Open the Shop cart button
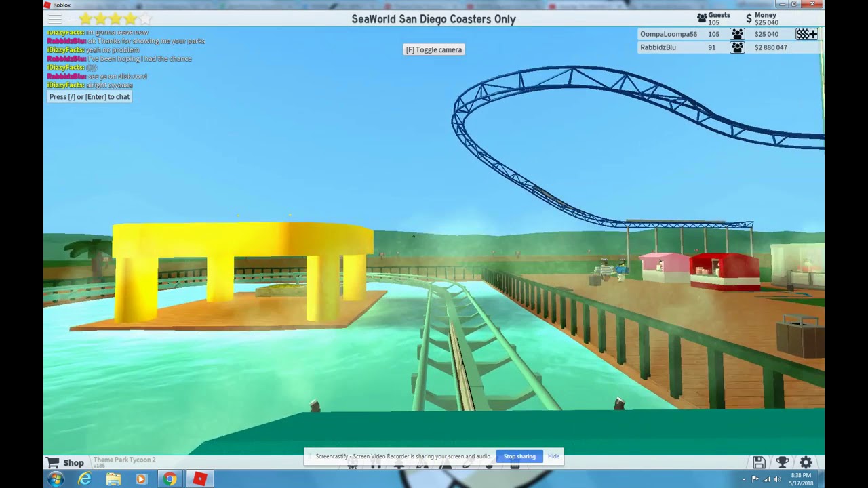 click(x=65, y=463)
